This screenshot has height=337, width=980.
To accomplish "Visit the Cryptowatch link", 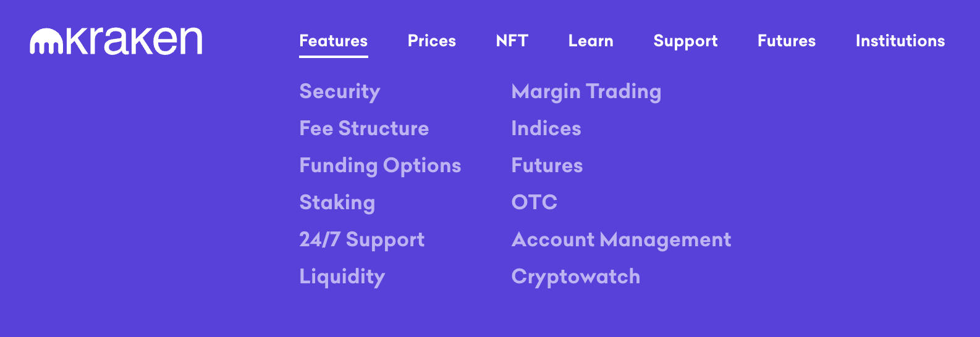I will coord(575,277).
